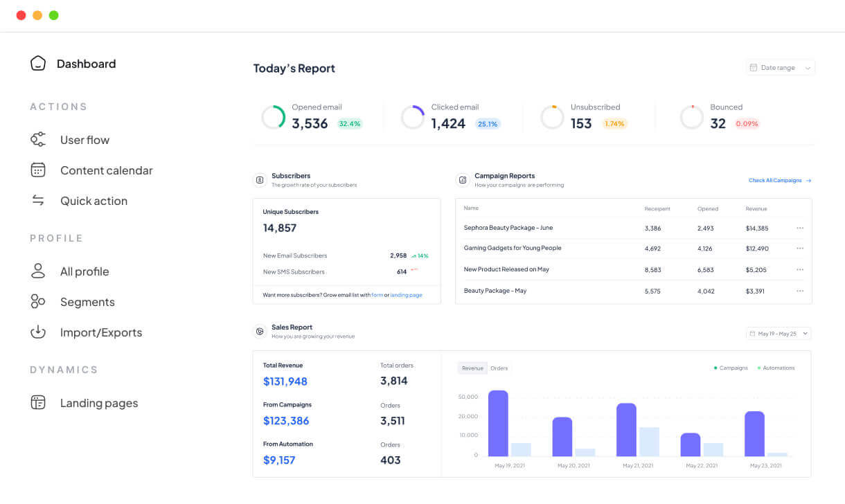The image size is (845, 504).
Task: Open the Date range dropdown
Action: click(781, 68)
